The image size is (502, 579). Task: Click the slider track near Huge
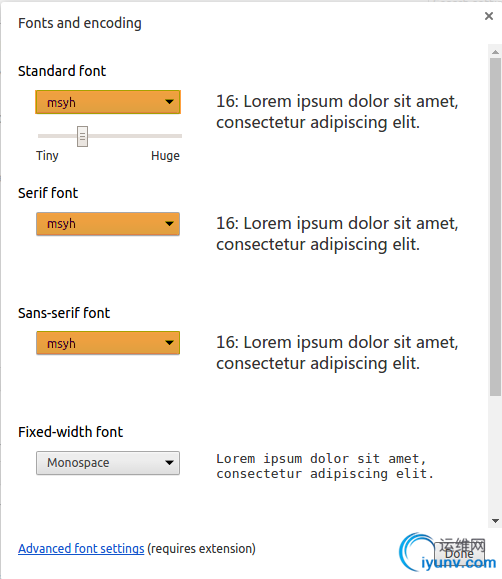[166, 136]
